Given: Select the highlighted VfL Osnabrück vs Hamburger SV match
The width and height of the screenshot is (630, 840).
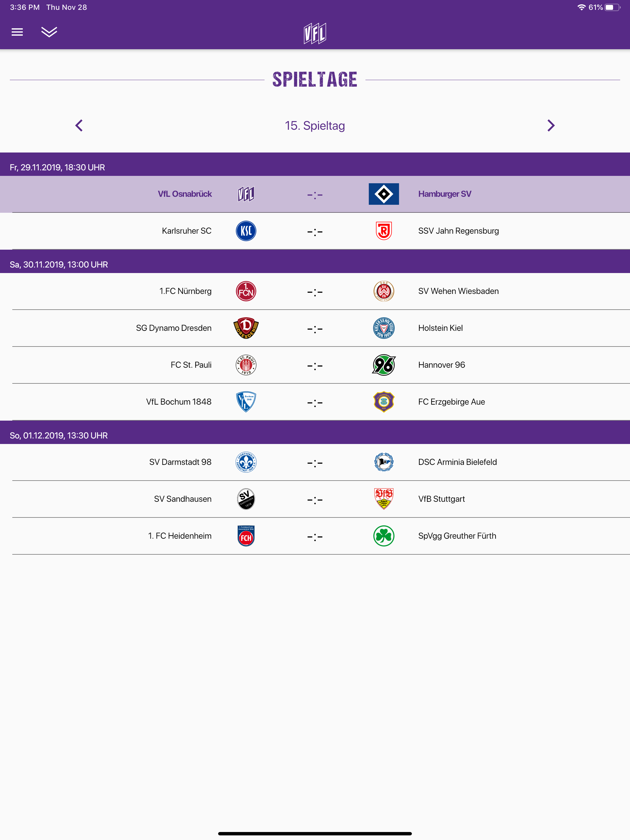Looking at the screenshot, I should pos(315,194).
